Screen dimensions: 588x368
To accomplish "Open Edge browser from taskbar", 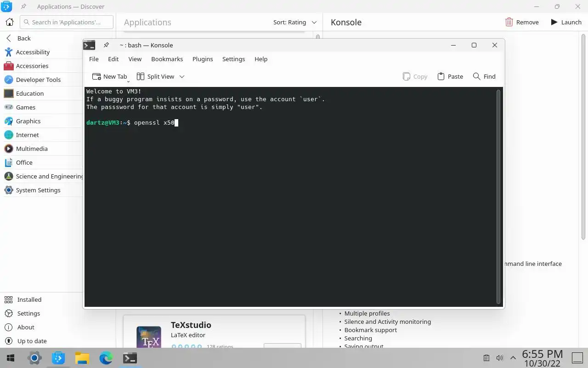I will (x=106, y=358).
